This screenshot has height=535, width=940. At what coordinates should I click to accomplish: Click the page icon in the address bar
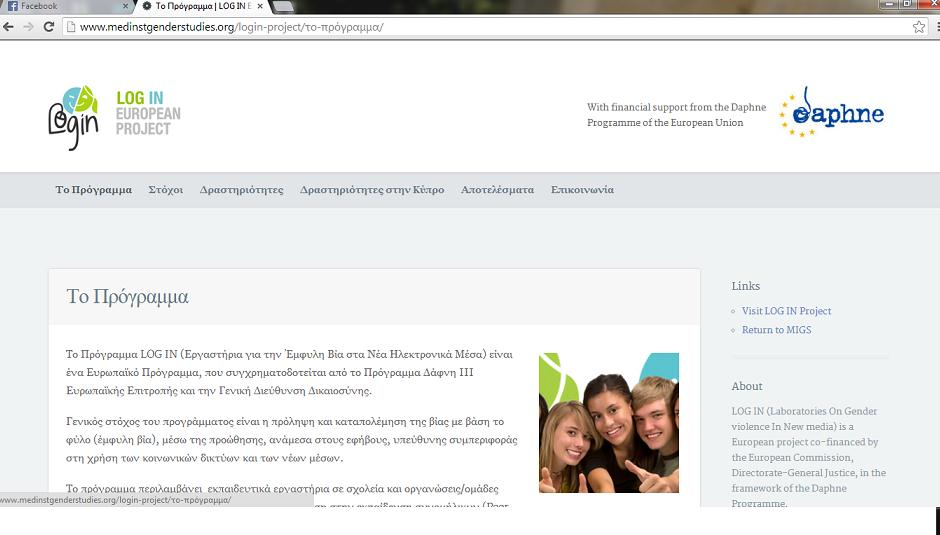[x=71, y=26]
